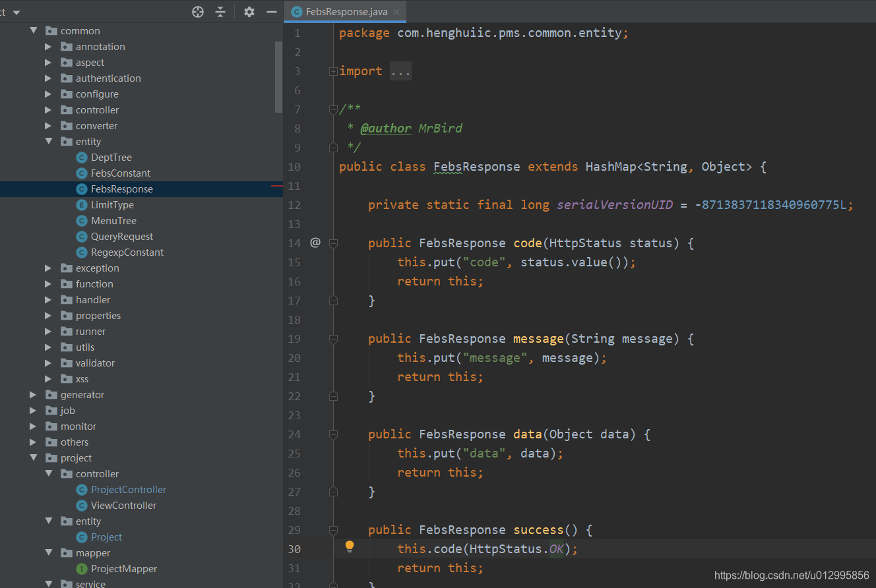Image resolution: width=876 pixels, height=588 pixels.
Task: Fold the message method at line 19
Action: tap(333, 339)
